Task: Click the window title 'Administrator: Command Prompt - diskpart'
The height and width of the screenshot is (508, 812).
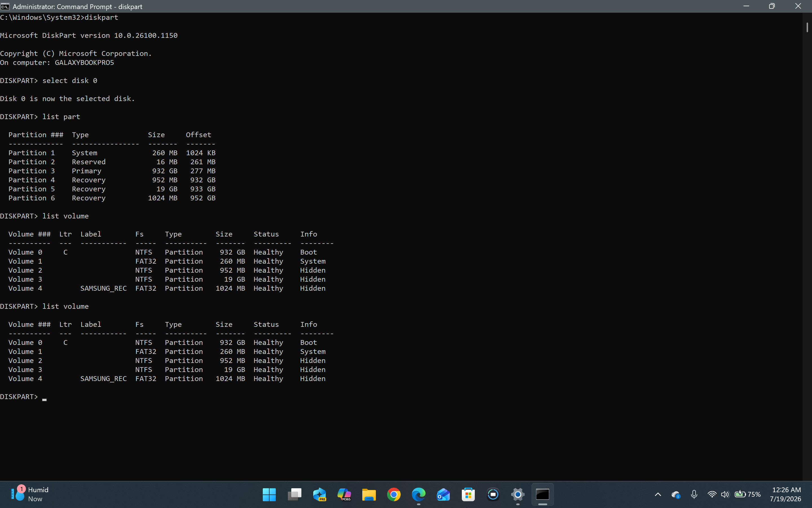Action: tap(77, 6)
